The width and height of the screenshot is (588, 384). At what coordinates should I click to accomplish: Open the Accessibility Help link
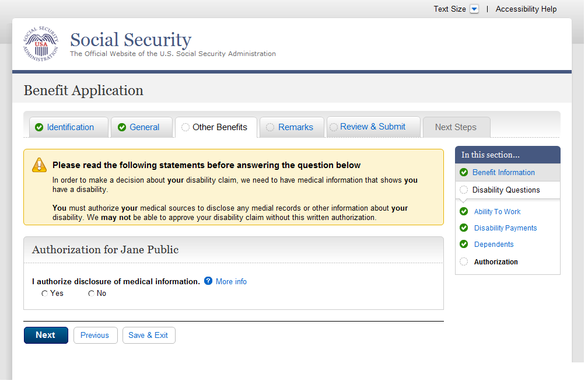pos(526,9)
